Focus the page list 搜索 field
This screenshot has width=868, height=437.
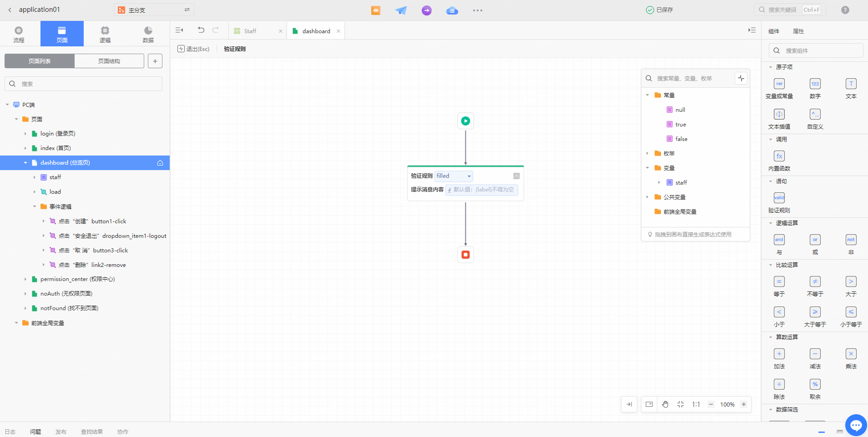[x=84, y=84]
